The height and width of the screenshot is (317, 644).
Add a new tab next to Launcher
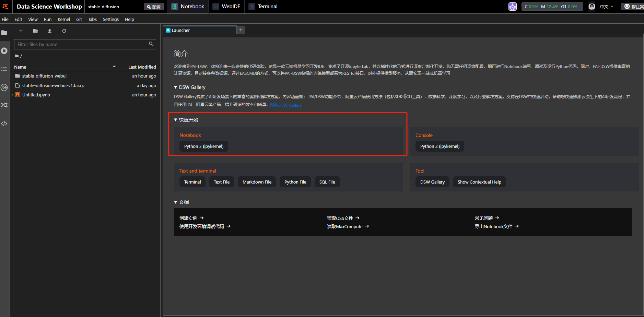(x=241, y=30)
